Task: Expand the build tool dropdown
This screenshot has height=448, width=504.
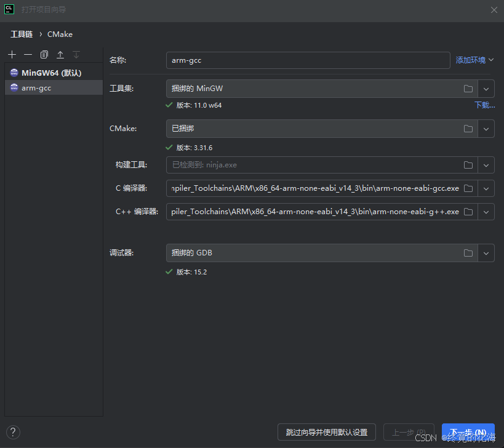Action: [486, 165]
